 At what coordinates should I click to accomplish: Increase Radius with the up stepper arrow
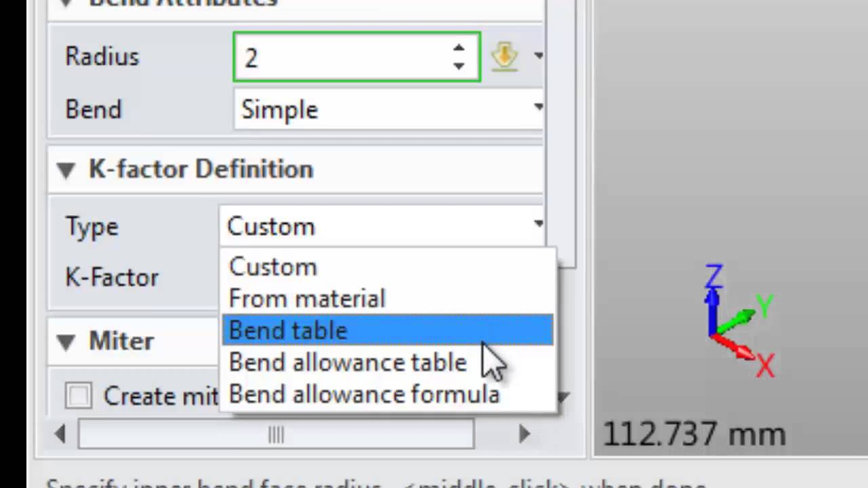click(x=459, y=49)
